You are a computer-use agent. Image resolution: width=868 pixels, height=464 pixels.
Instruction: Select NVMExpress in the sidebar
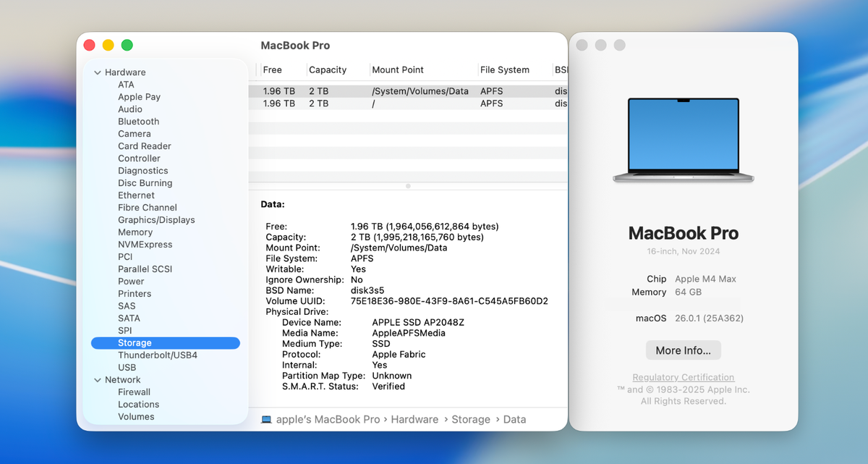pyautogui.click(x=145, y=245)
